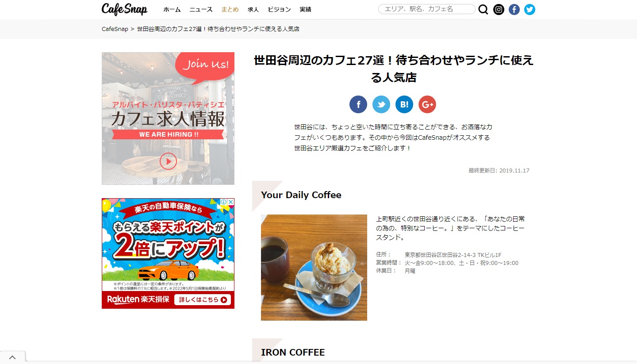Image resolution: width=637 pixels, height=364 pixels.
Task: Click the CafeSnap breadcrumb link
Action: [x=115, y=29]
